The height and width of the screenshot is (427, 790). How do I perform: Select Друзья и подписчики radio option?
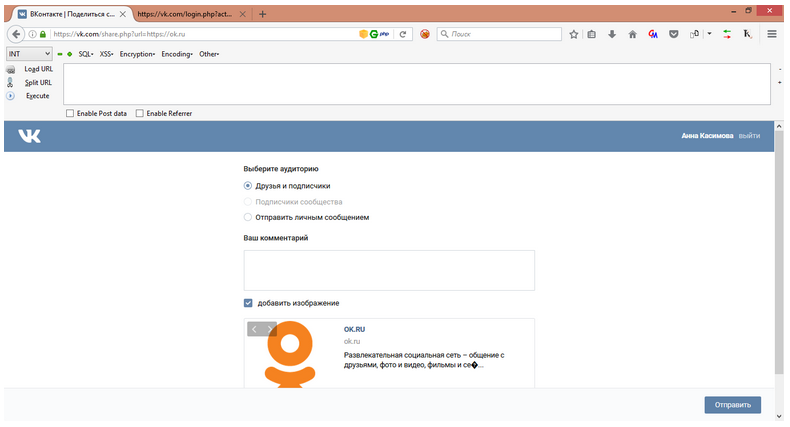(248, 186)
